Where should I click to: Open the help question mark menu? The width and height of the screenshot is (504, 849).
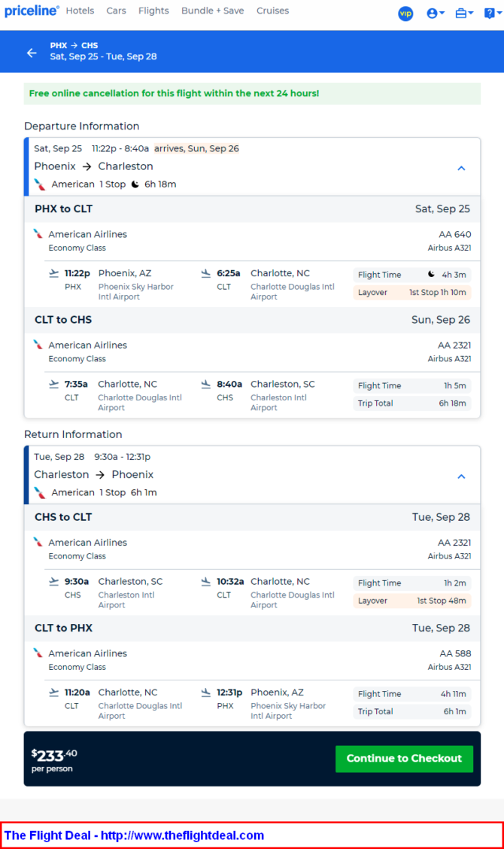point(490,13)
